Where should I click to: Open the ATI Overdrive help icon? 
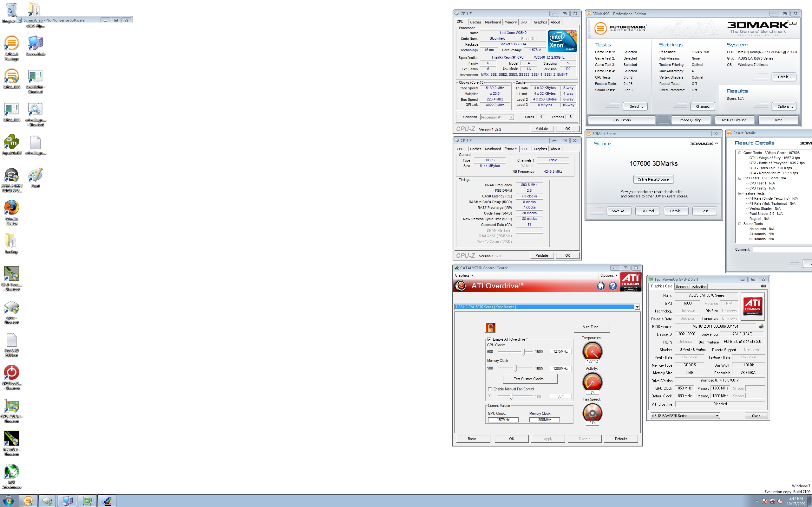pos(613,286)
